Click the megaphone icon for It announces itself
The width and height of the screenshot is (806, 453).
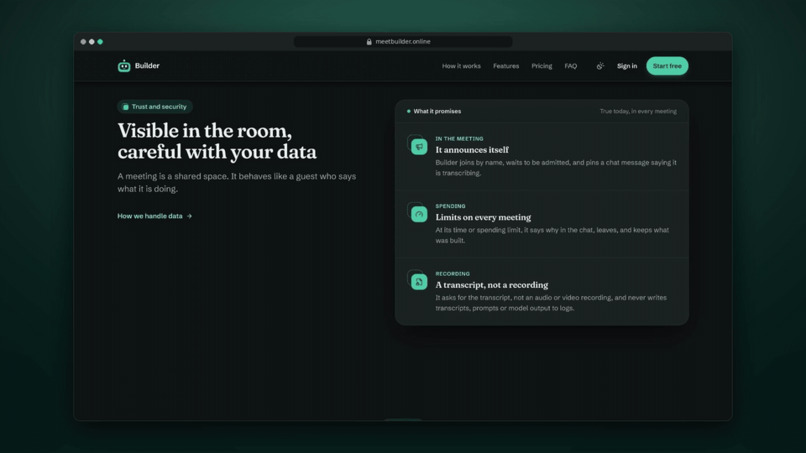click(x=419, y=147)
